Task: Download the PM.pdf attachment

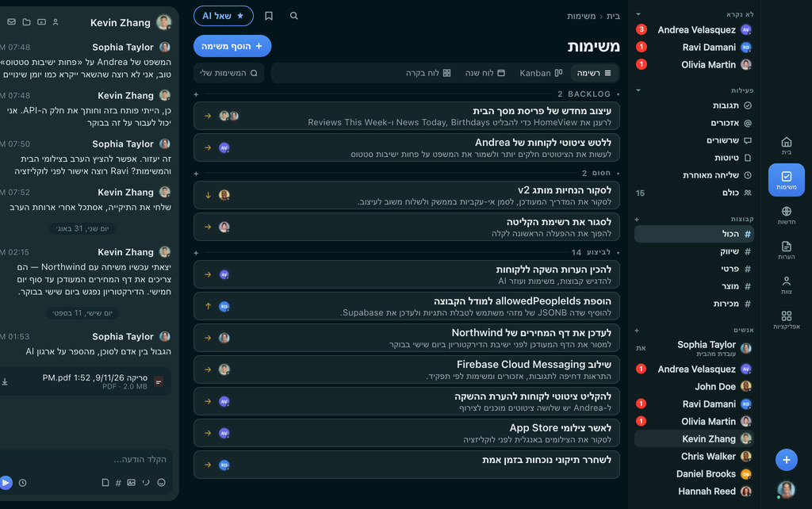Action: (x=5, y=381)
